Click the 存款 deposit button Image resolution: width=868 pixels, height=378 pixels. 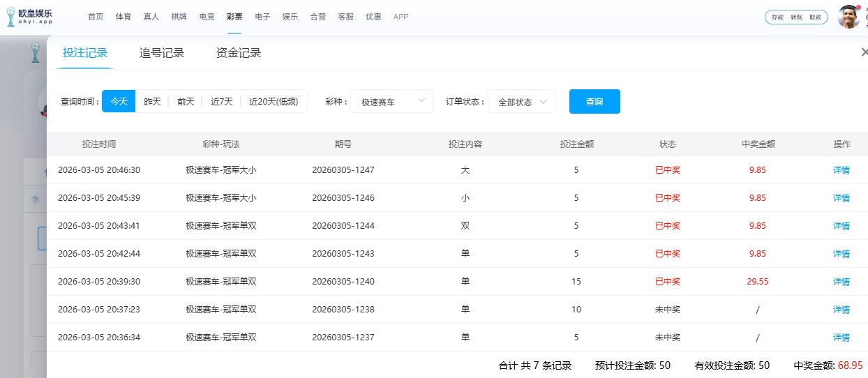777,17
